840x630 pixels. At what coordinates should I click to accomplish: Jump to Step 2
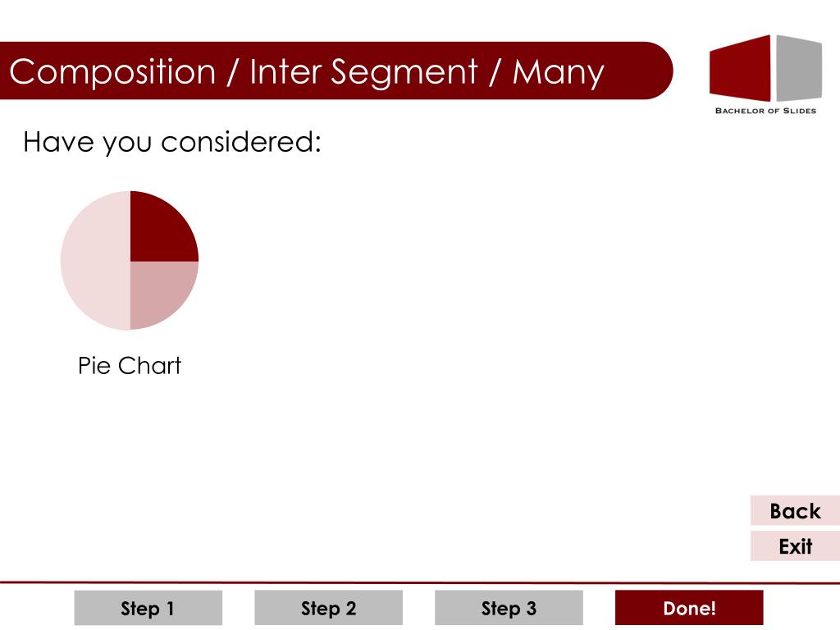328,608
